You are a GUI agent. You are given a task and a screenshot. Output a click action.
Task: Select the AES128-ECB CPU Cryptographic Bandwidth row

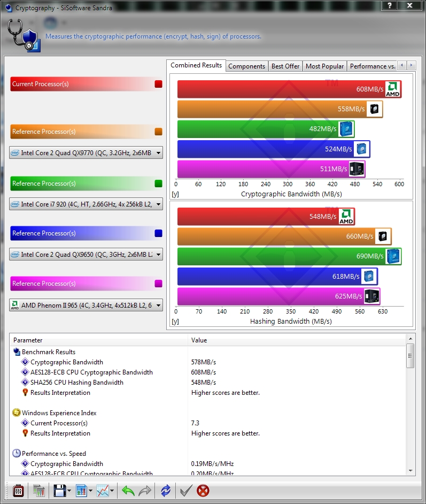(208, 372)
